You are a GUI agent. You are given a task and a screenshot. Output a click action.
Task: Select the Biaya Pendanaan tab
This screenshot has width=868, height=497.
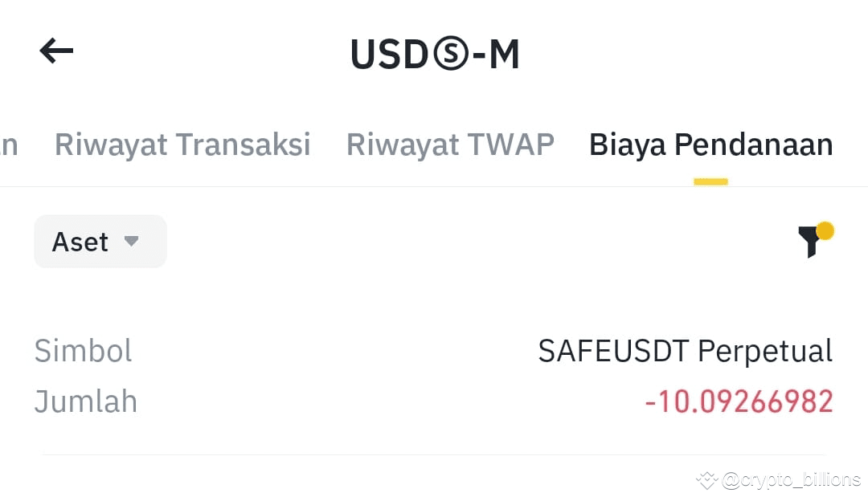710,145
